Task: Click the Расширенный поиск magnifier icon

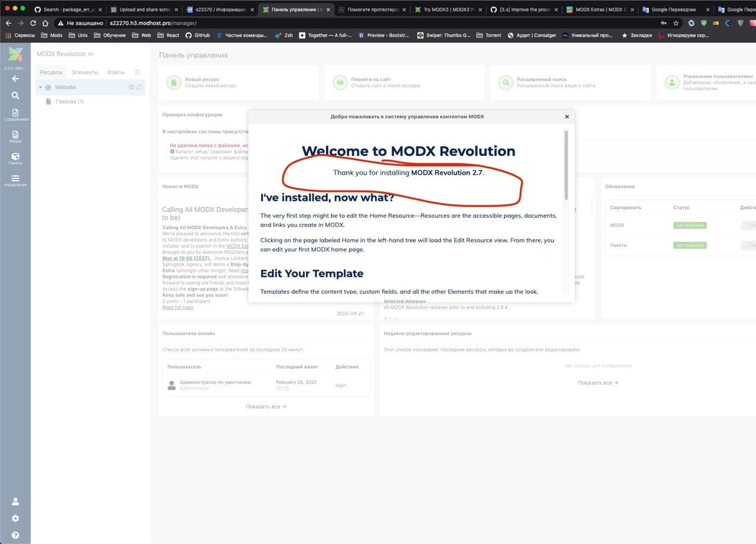Action: (506, 83)
